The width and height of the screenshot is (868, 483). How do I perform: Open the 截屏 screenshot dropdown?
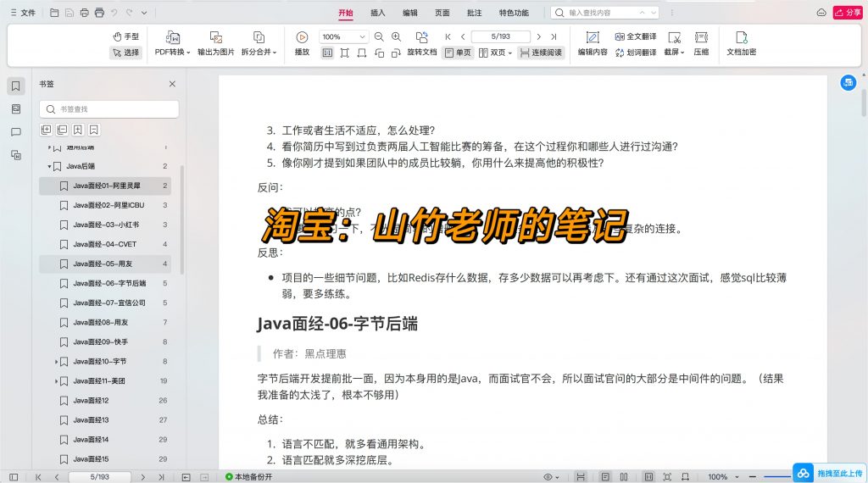coord(674,44)
